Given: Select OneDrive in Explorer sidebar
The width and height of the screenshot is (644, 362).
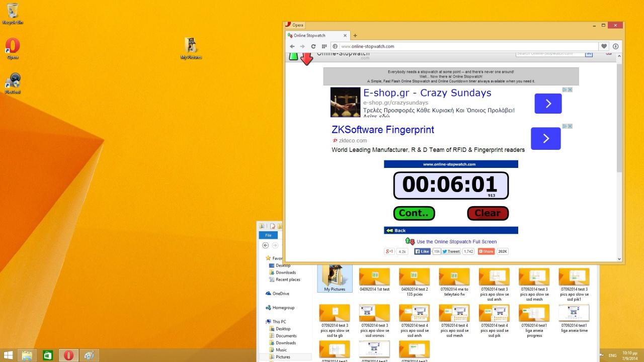Looking at the screenshot, I should click(281, 294).
